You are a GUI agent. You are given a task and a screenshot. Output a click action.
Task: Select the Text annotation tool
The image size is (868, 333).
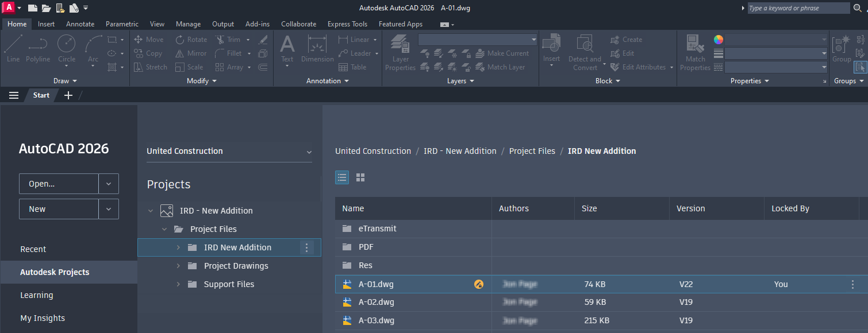287,49
